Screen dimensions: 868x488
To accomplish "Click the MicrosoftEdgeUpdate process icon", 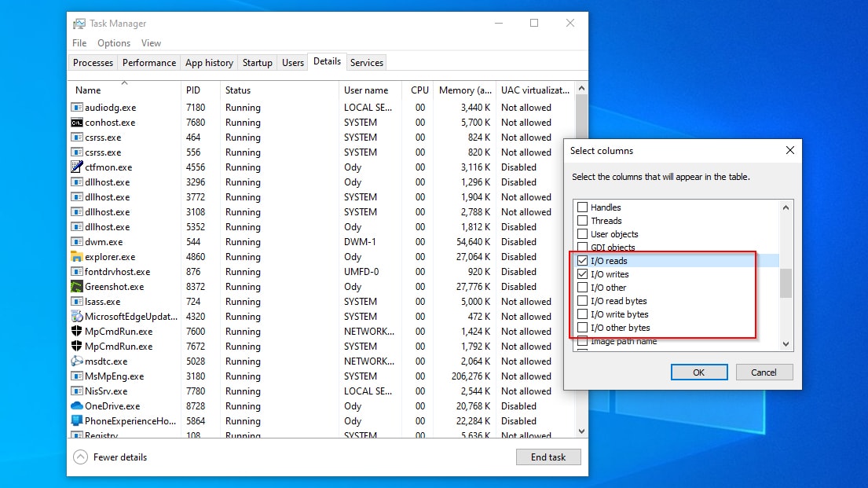I will point(77,317).
